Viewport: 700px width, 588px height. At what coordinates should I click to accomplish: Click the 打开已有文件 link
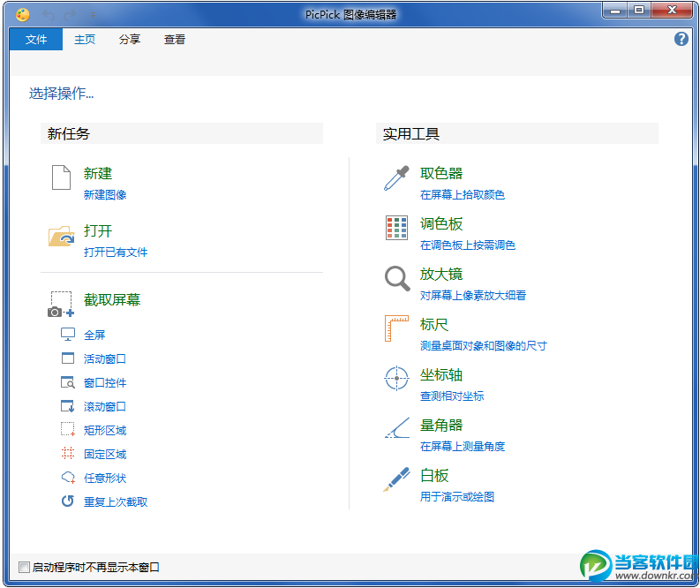point(116,253)
